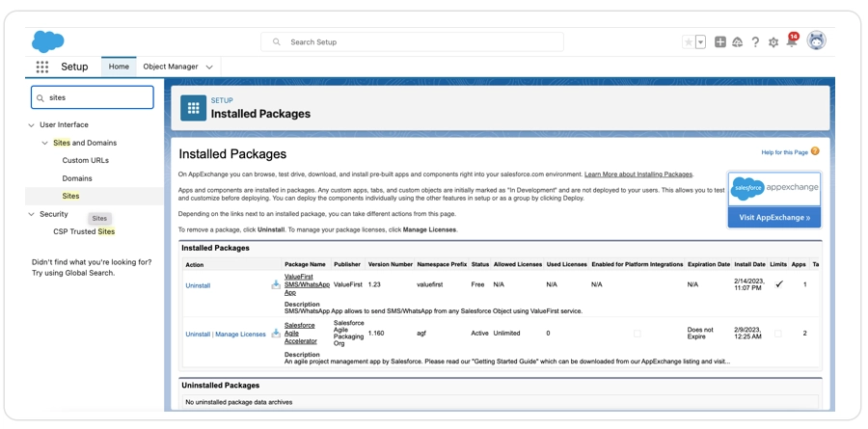Click the help question mark icon
Viewport: 868px width, 429px height.
(x=755, y=42)
